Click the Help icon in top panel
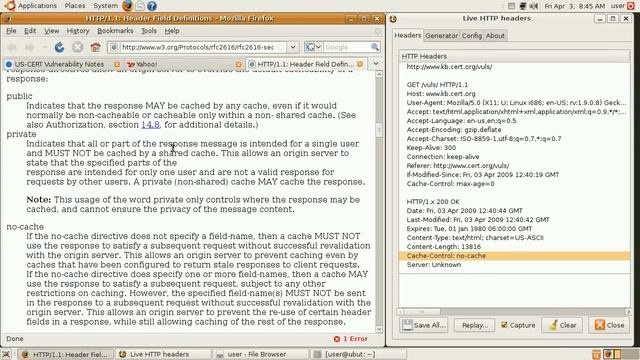The width and height of the screenshot is (640, 360). 152,6
